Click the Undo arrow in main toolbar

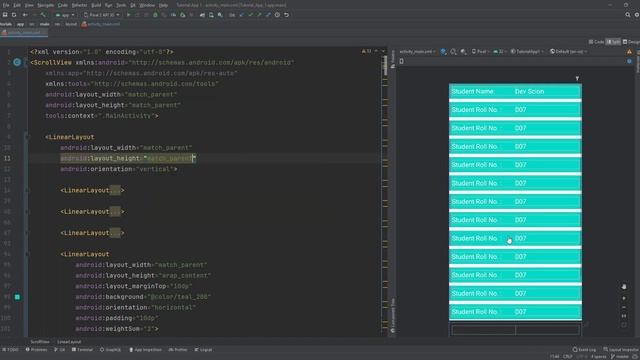[x=287, y=15]
